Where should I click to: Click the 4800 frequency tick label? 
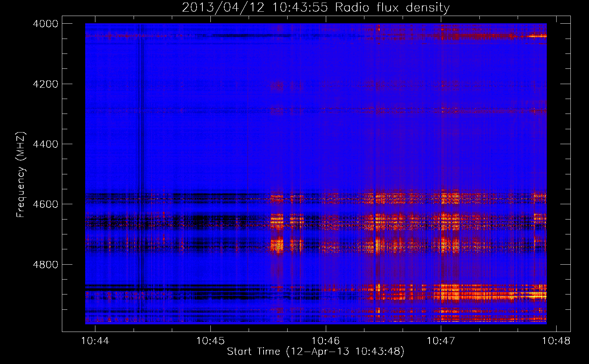46,265
